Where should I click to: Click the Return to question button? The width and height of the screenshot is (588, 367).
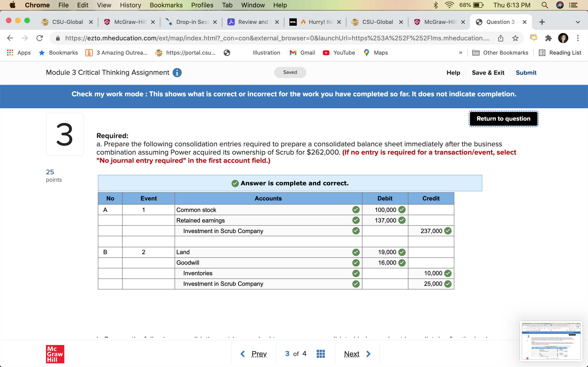click(x=503, y=119)
